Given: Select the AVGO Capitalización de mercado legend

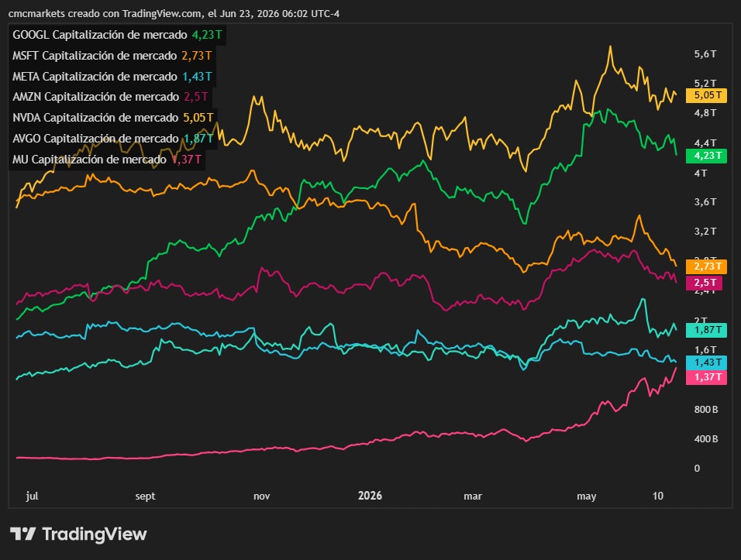Looking at the screenshot, I should (x=113, y=139).
